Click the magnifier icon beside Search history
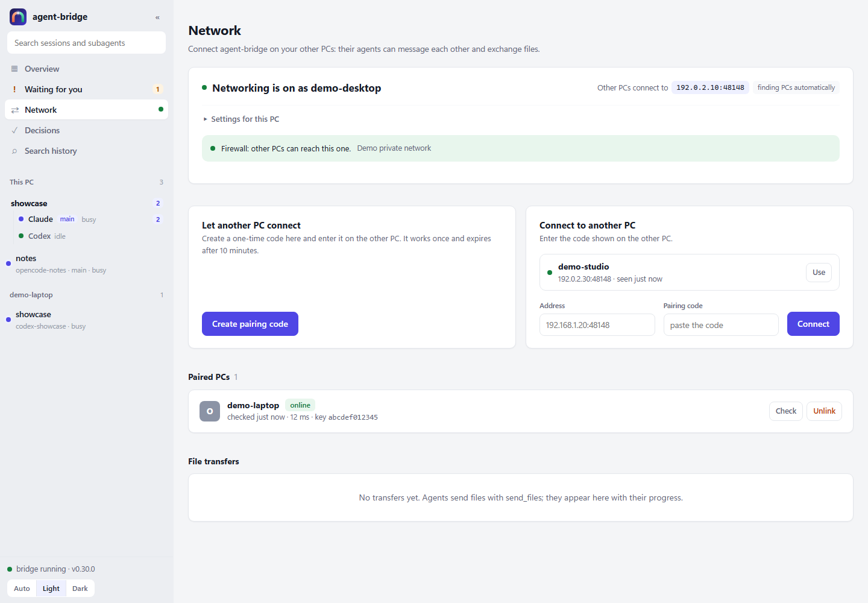Screen dimensions: 868x603 14,151
